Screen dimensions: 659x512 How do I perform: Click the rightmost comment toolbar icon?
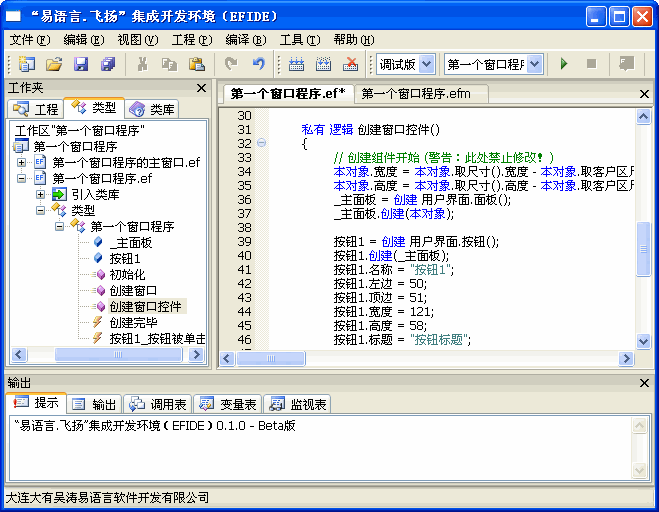(x=626, y=64)
